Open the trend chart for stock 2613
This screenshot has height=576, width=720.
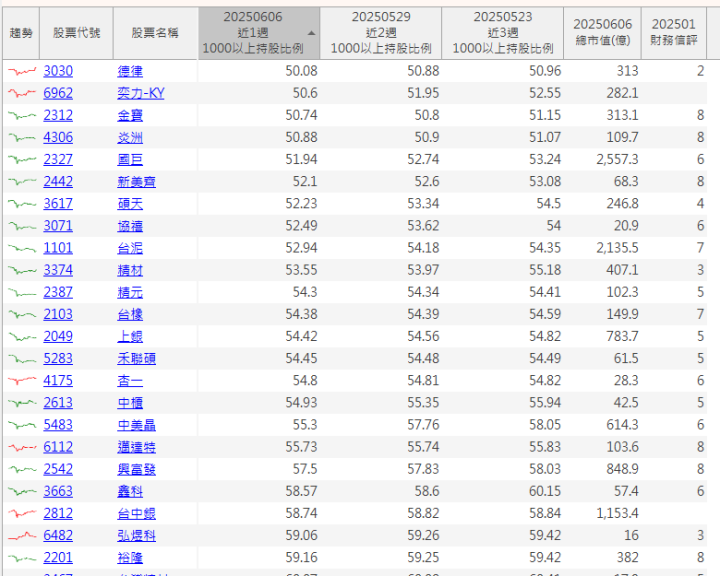tap(22, 403)
